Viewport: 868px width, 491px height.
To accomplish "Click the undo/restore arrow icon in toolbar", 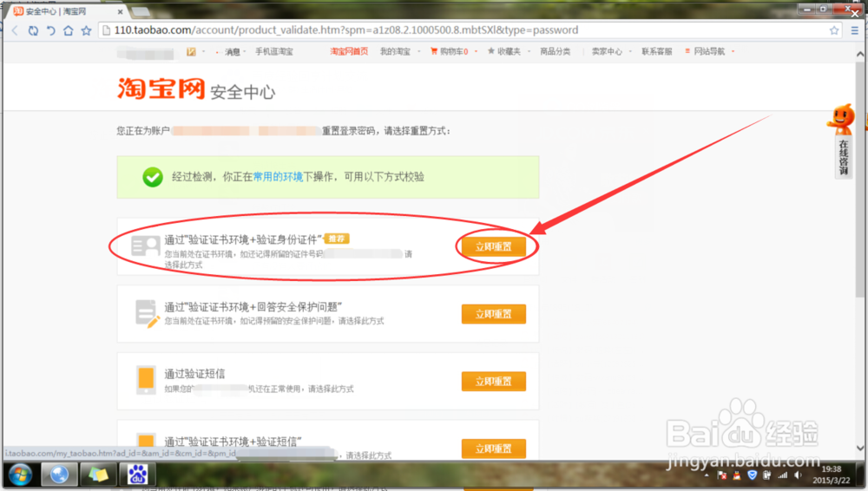I will (51, 30).
